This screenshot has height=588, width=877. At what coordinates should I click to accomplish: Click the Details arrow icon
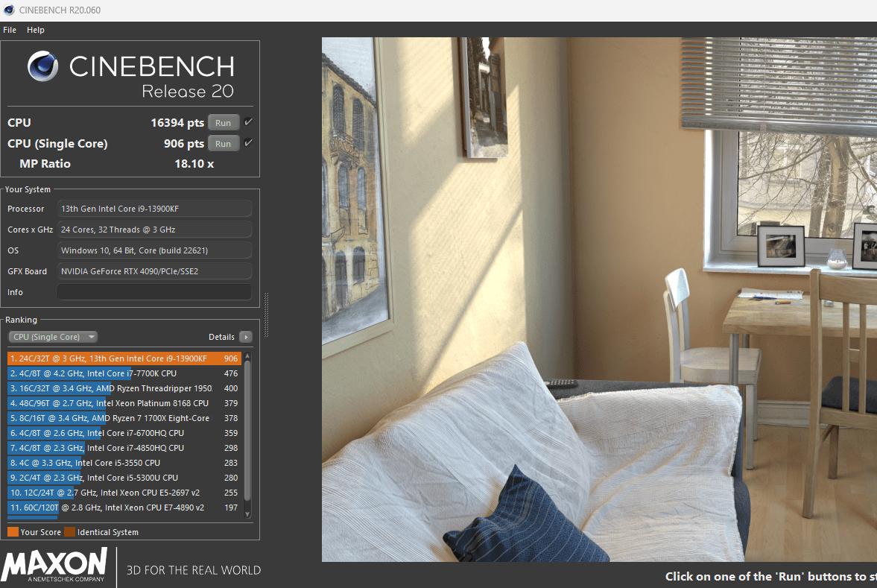tap(246, 337)
